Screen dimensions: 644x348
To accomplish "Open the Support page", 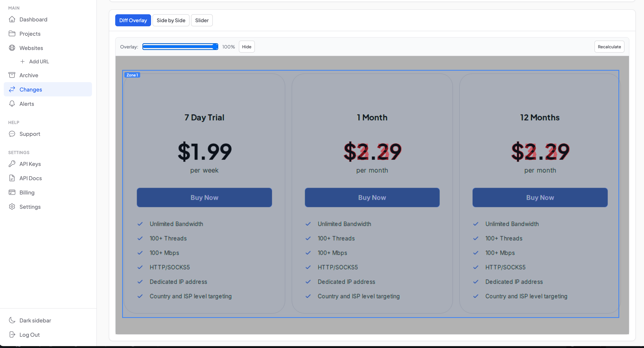I will 30,134.
